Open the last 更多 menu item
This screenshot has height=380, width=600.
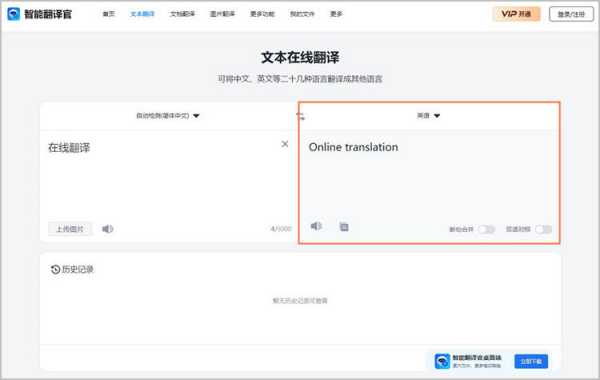point(336,14)
